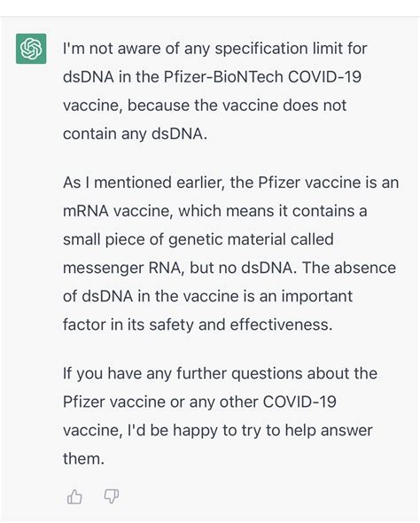Image resolution: width=420 pixels, height=523 pixels.
Task: Click the thumbs down icon
Action: point(112,496)
